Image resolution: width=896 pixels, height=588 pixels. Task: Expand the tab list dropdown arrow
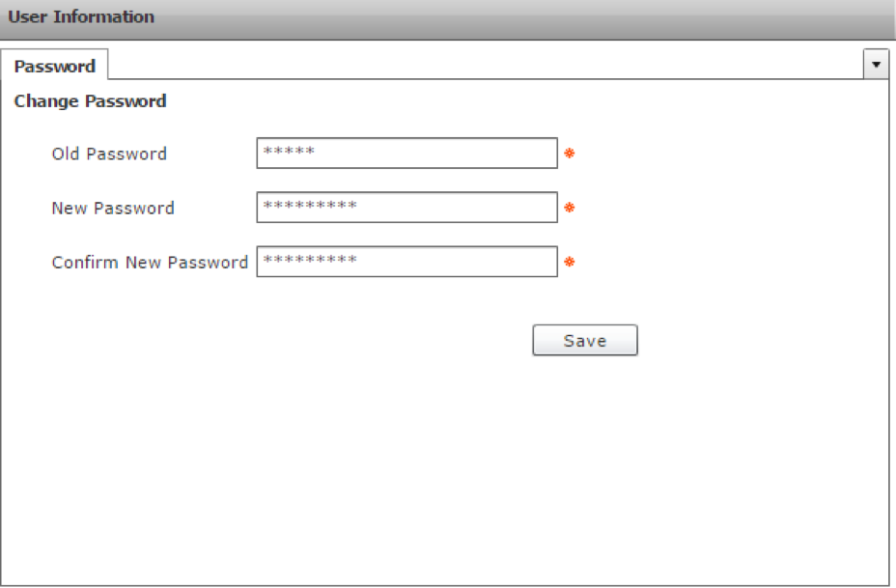[876, 65]
